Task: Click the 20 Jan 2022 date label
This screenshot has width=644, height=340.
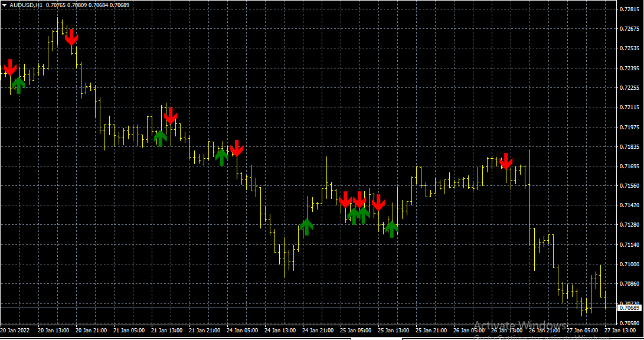Action: (16, 330)
